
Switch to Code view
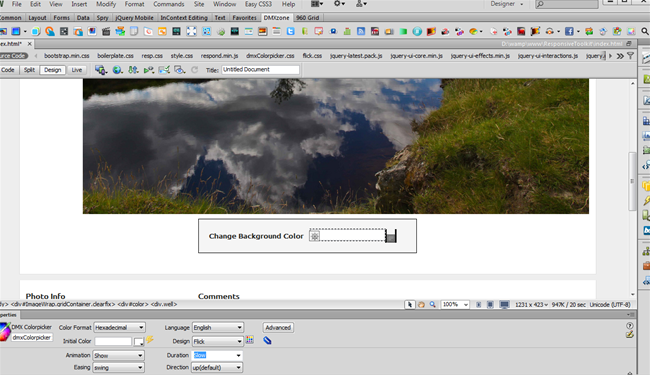click(7, 70)
